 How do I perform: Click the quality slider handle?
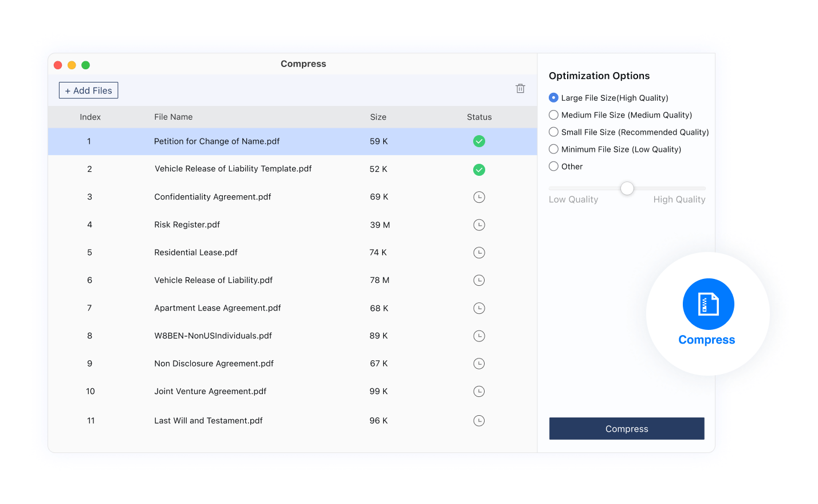627,188
